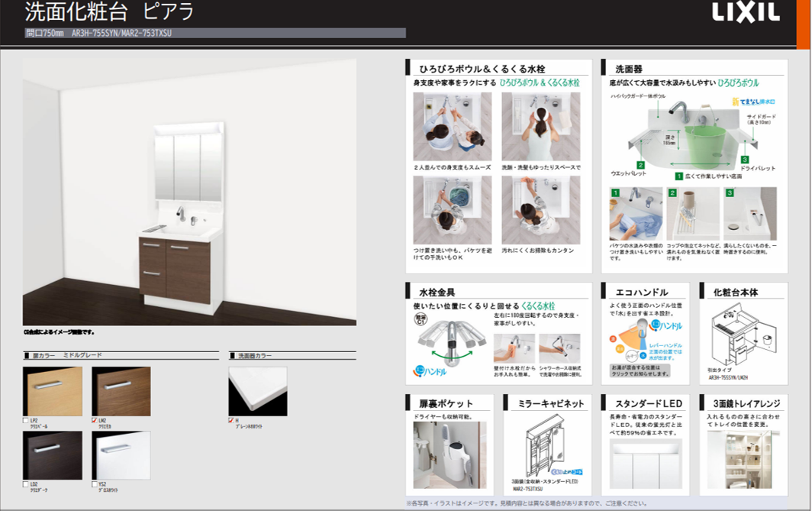Uncheck the LM2 door color checkbox

point(95,420)
